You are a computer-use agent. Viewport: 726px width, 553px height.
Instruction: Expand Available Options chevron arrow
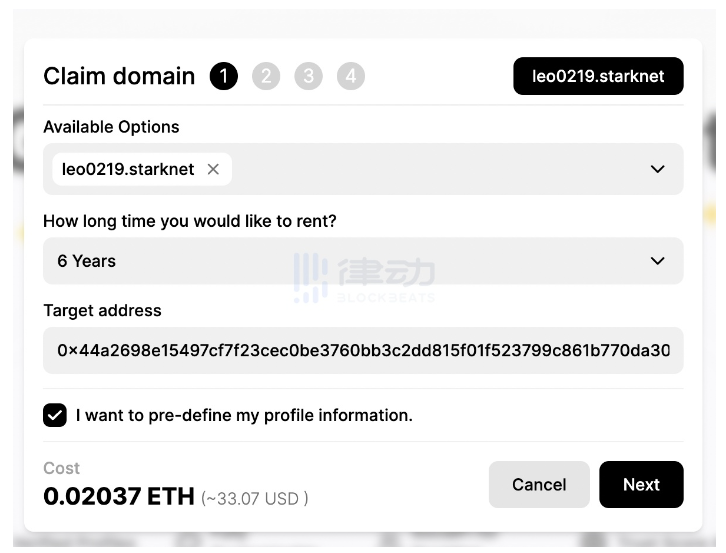pos(657,169)
